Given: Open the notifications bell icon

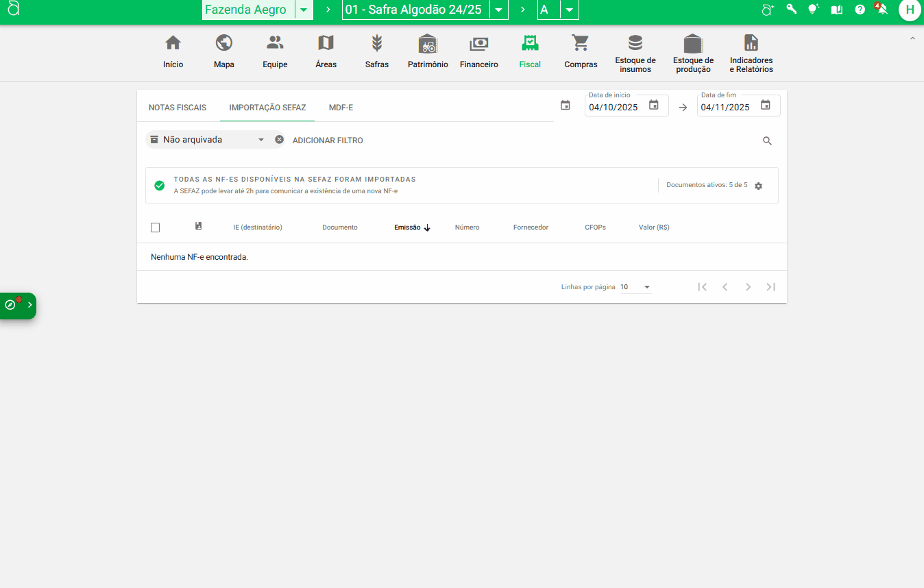Looking at the screenshot, I should [x=882, y=10].
